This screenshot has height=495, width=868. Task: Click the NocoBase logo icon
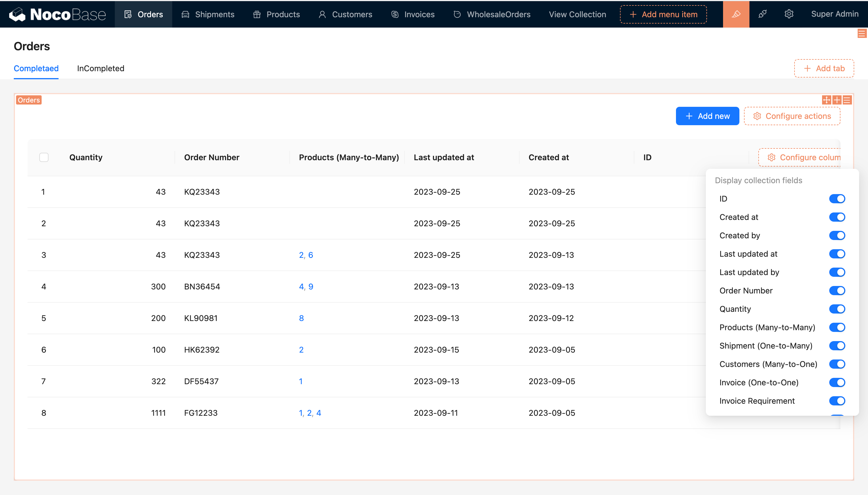pos(17,14)
